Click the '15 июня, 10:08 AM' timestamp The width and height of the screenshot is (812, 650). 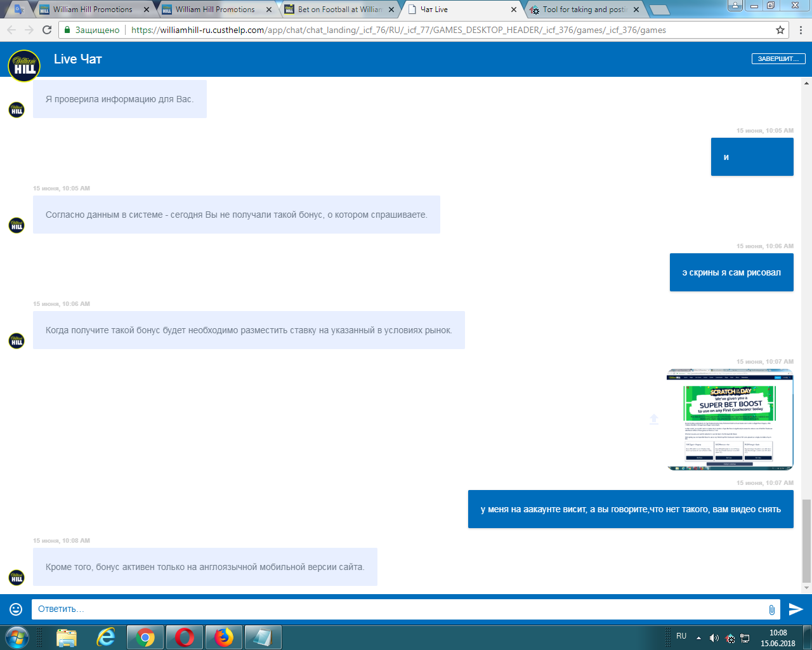[62, 541]
